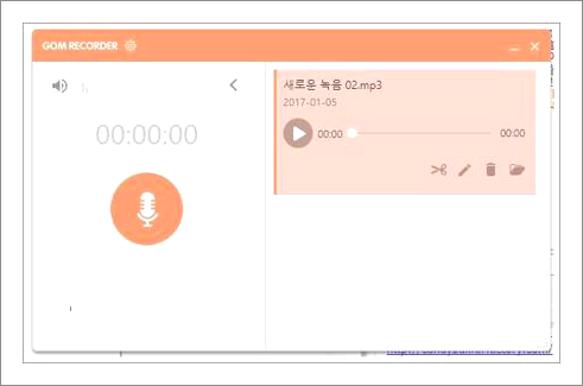The image size is (583, 386).
Task: Click the total duration 00:00 label
Action: click(513, 133)
